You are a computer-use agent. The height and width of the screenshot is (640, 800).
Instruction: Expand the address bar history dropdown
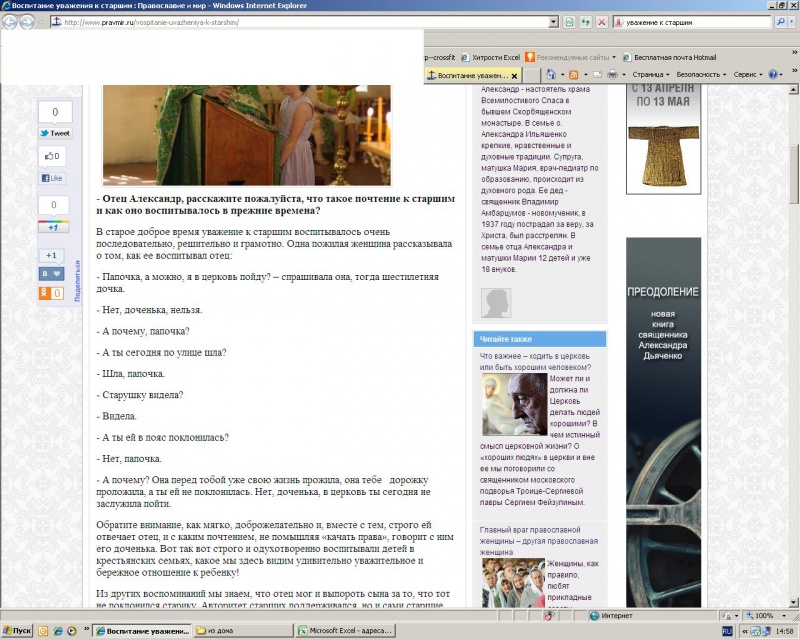[554, 22]
